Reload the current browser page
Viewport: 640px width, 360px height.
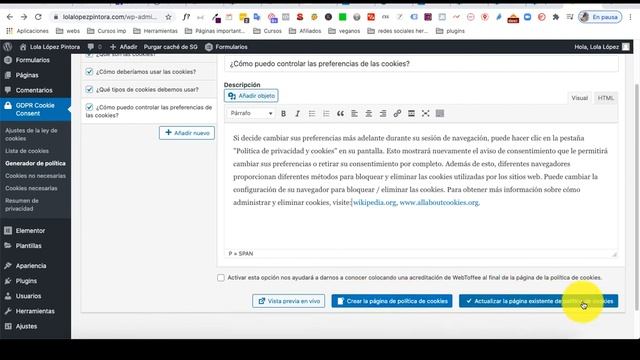coord(38,17)
